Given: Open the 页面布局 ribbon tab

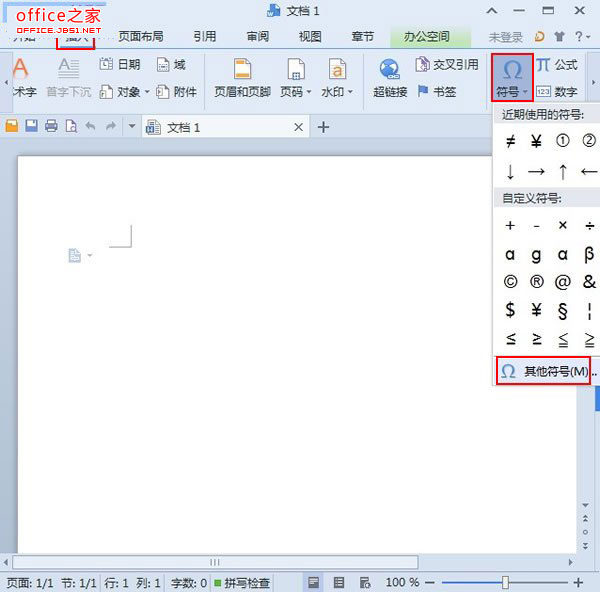Looking at the screenshot, I should [x=140, y=37].
